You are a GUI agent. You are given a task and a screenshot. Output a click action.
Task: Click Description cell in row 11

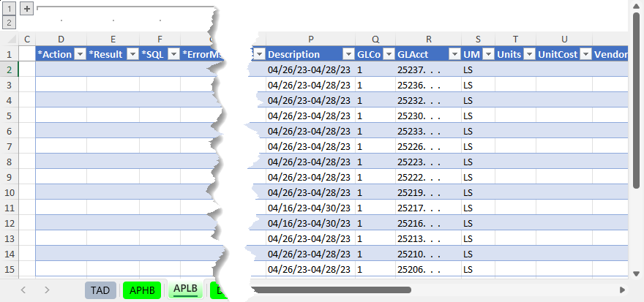pos(311,208)
